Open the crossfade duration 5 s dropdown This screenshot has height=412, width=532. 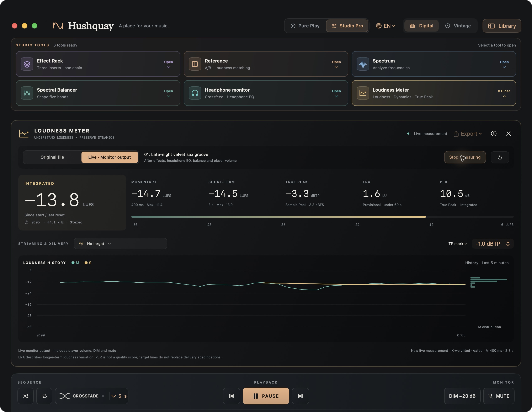coord(119,396)
